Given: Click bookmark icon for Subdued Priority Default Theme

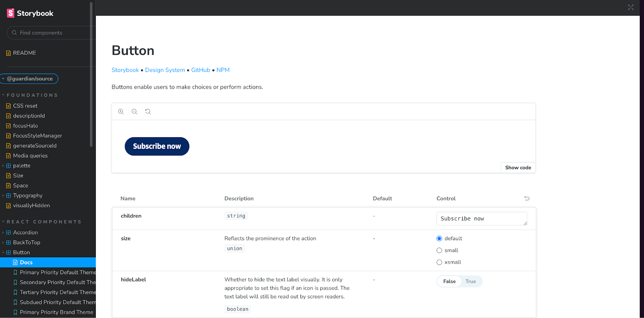Looking at the screenshot, I should pyautogui.click(x=15, y=302).
